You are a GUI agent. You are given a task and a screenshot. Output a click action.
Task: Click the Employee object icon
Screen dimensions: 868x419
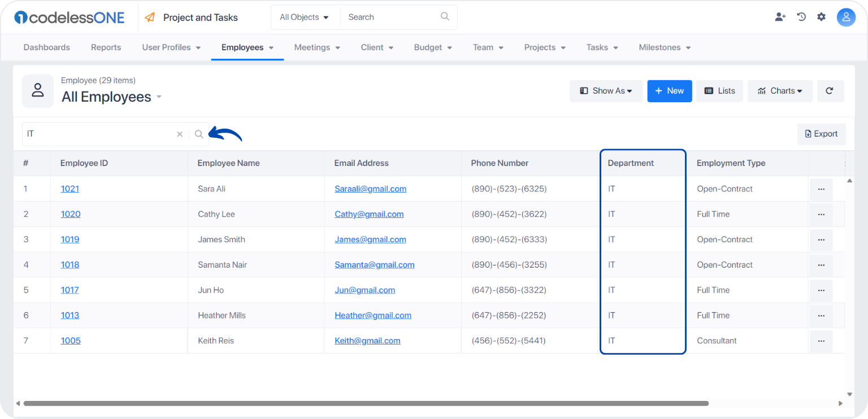coord(38,90)
